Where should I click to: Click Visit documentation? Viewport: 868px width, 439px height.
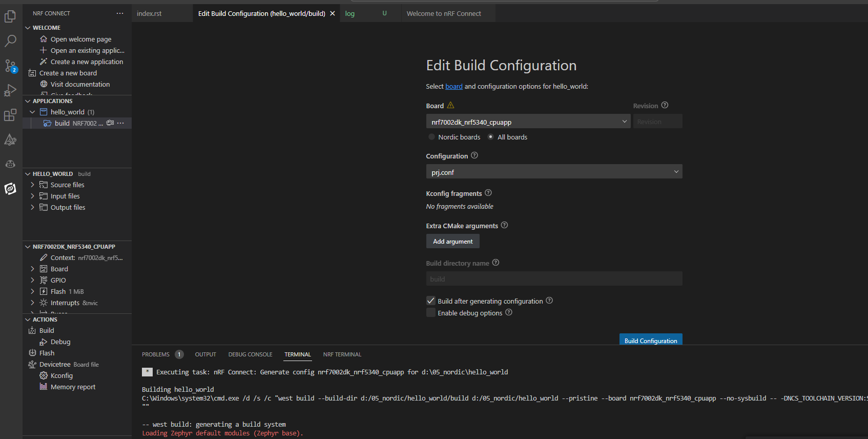click(x=80, y=84)
